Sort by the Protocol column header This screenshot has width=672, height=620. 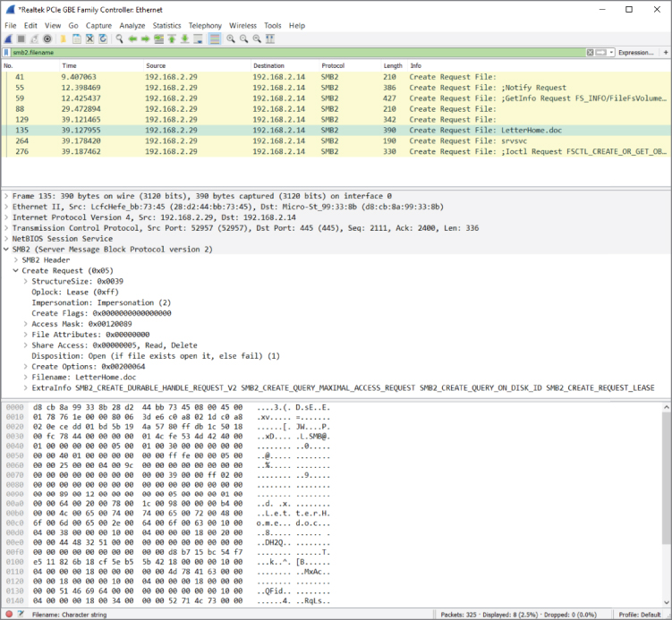[x=350, y=65]
